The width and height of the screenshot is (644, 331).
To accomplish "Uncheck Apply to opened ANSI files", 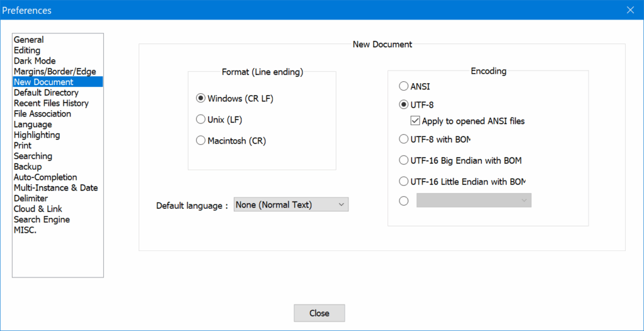I will [415, 121].
